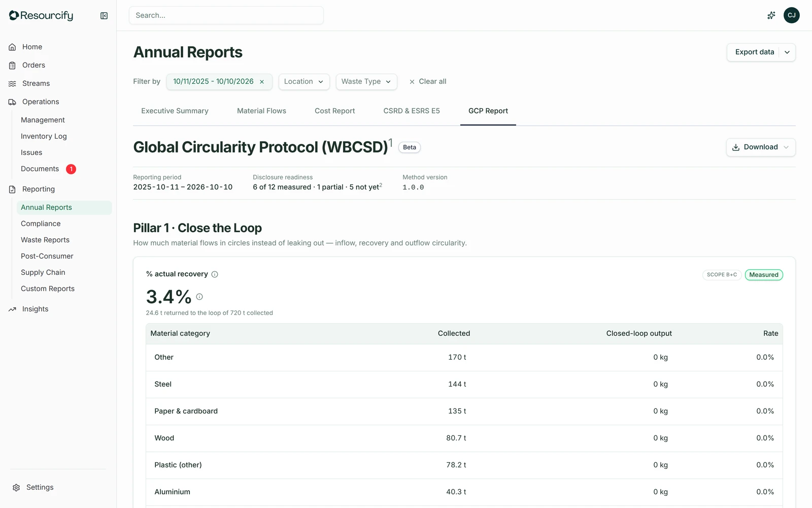Image resolution: width=812 pixels, height=508 pixels.
Task: Open the AI sparkle assistant icon
Action: pos(771,15)
